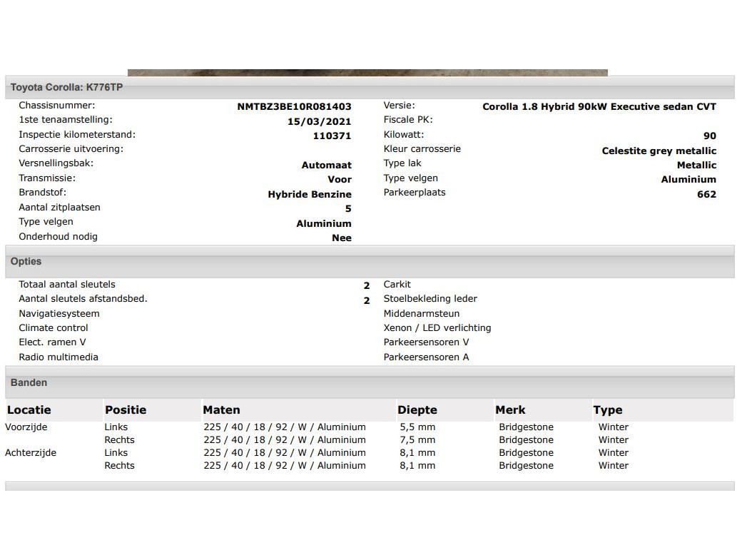Click the parking spot number 662
The width and height of the screenshot is (747, 560).
706,195
